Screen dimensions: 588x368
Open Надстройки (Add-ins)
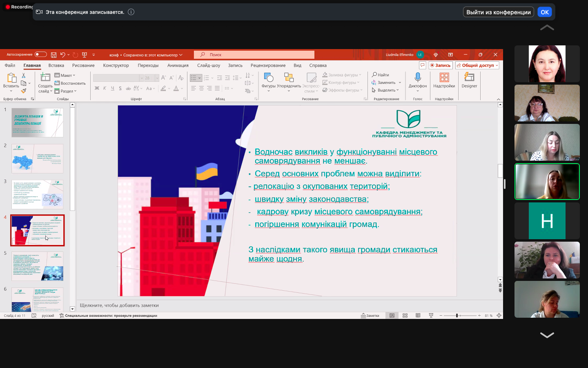tap(444, 82)
